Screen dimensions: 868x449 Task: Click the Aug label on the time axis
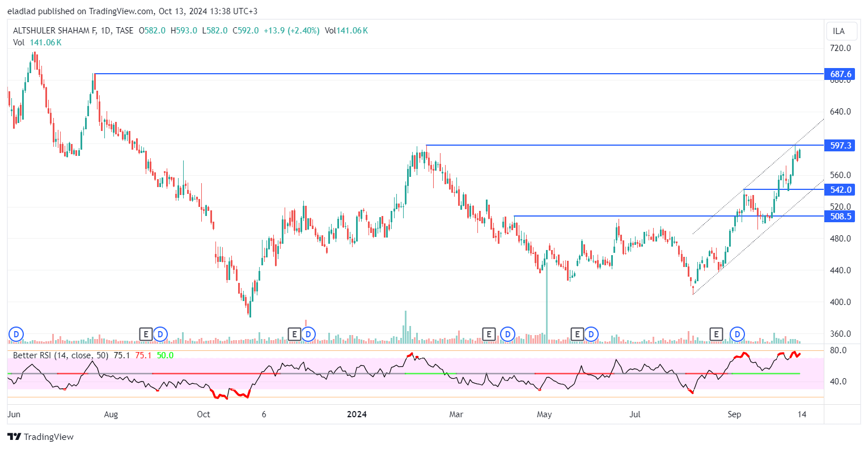tap(111, 414)
